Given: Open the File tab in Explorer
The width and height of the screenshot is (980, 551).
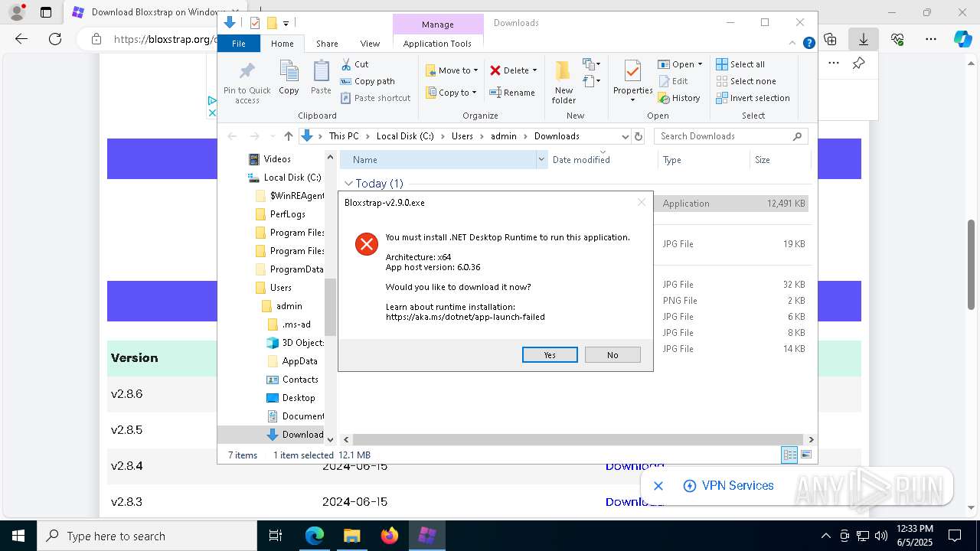Looking at the screenshot, I should tap(239, 44).
